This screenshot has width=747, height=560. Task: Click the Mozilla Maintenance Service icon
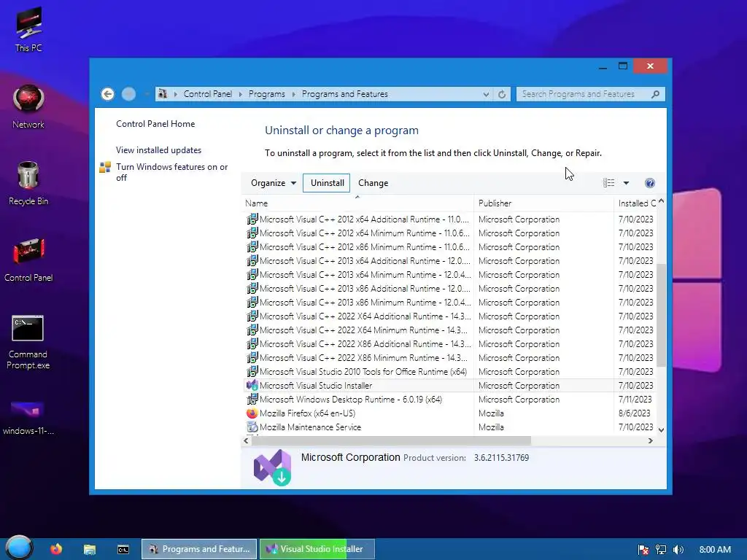pyautogui.click(x=252, y=427)
